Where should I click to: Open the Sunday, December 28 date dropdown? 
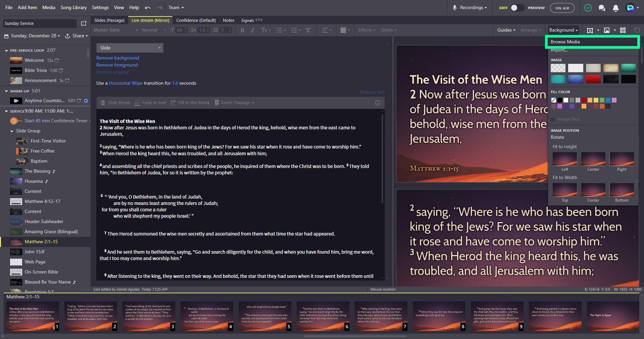(x=32, y=36)
